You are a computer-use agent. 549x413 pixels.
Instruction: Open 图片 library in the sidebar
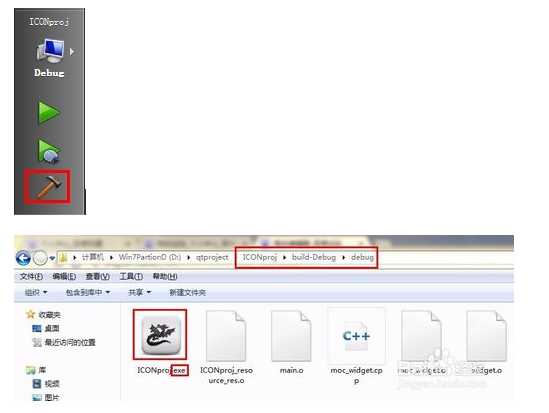point(51,398)
